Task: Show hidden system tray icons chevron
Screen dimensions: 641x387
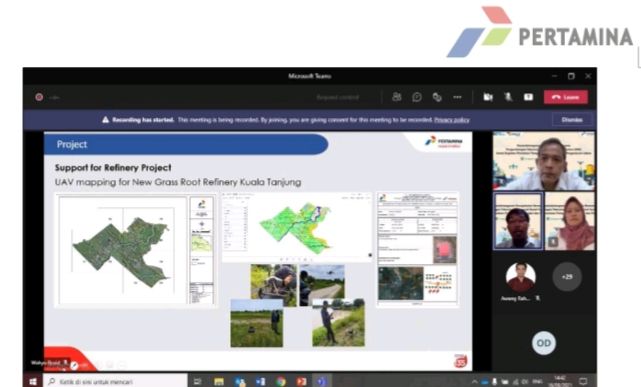Action: tap(474, 382)
